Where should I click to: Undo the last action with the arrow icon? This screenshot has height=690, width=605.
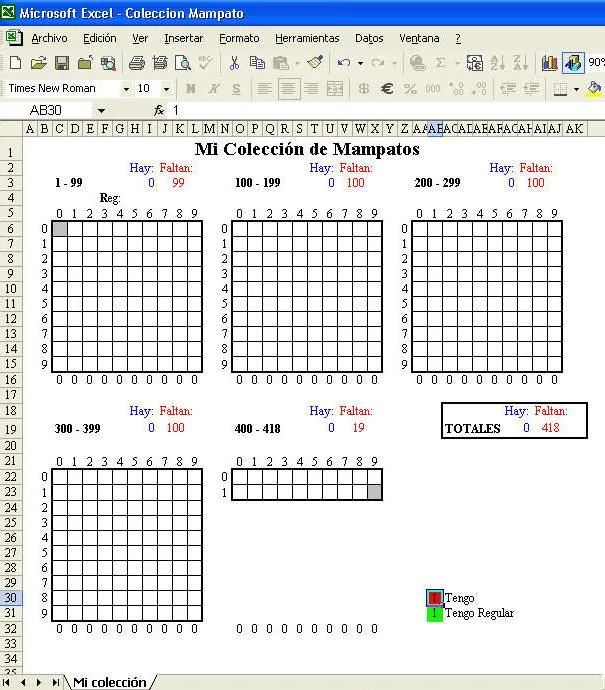pos(344,63)
